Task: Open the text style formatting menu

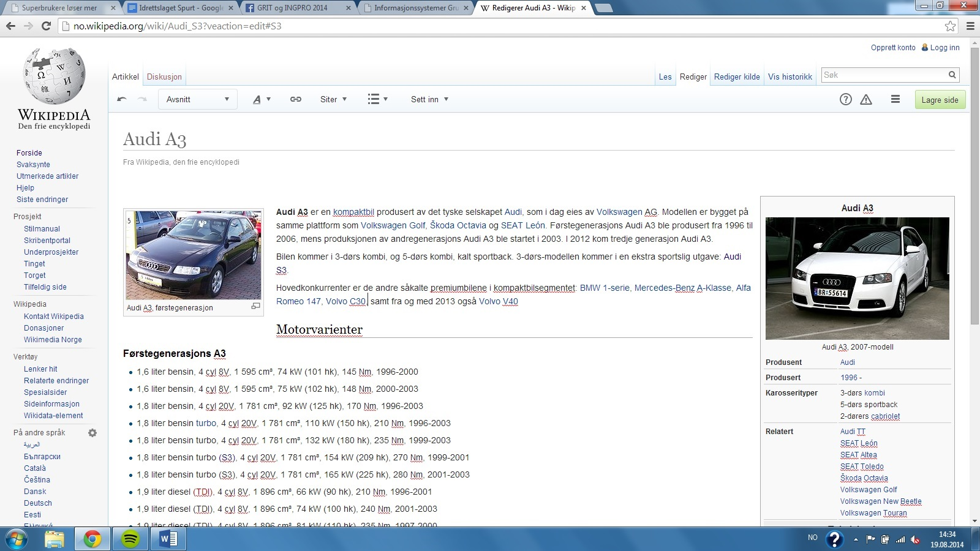Action: [x=262, y=99]
